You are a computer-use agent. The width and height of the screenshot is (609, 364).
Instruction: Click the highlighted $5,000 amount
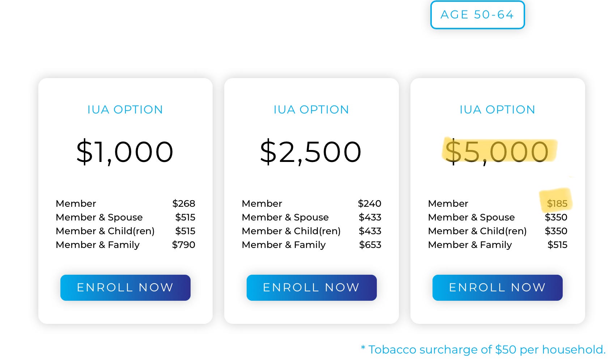click(497, 152)
